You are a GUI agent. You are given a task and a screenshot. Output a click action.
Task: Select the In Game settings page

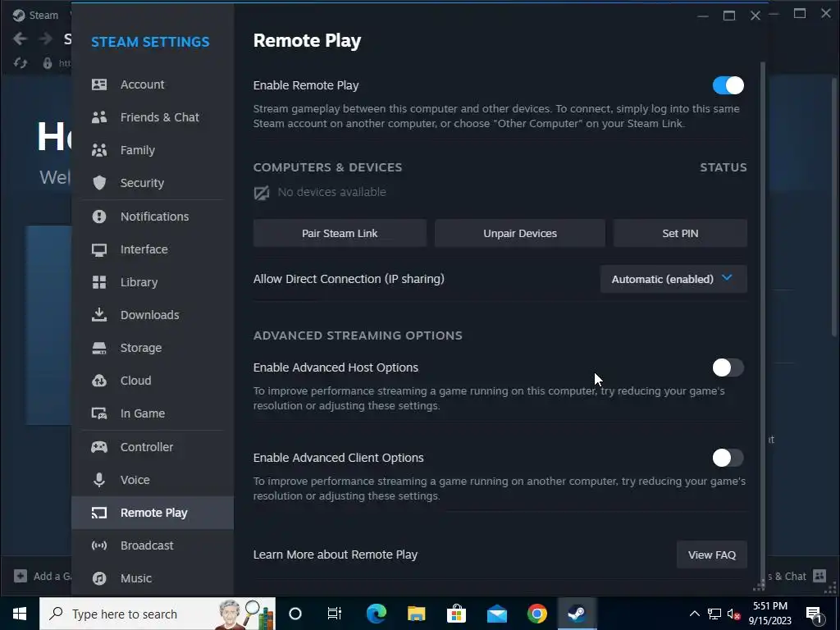tap(152, 413)
